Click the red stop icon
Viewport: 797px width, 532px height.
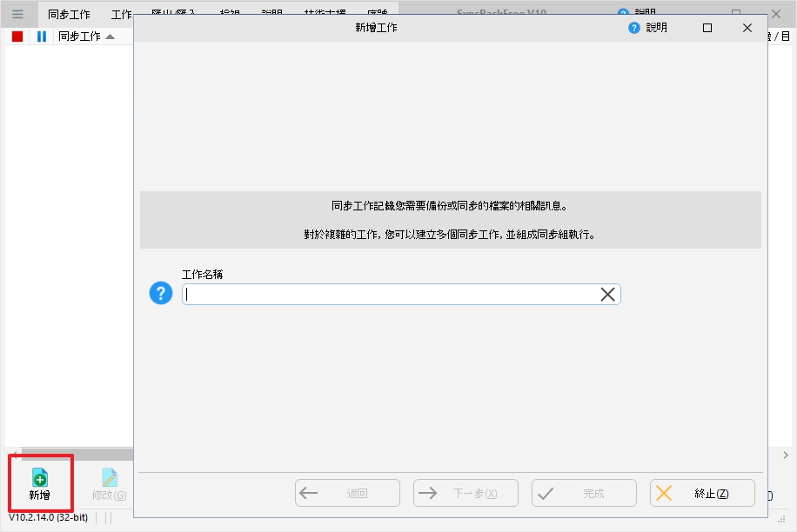click(17, 37)
